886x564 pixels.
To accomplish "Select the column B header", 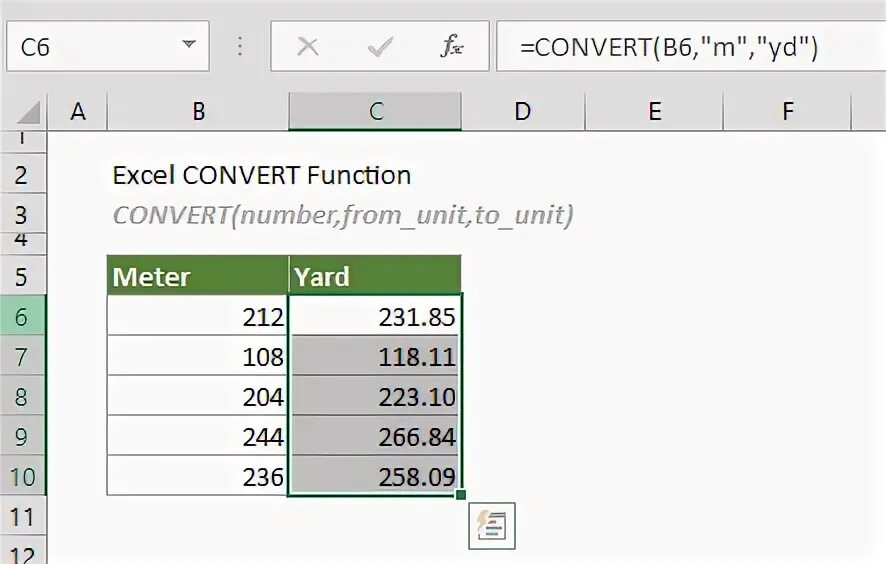I will 198,111.
